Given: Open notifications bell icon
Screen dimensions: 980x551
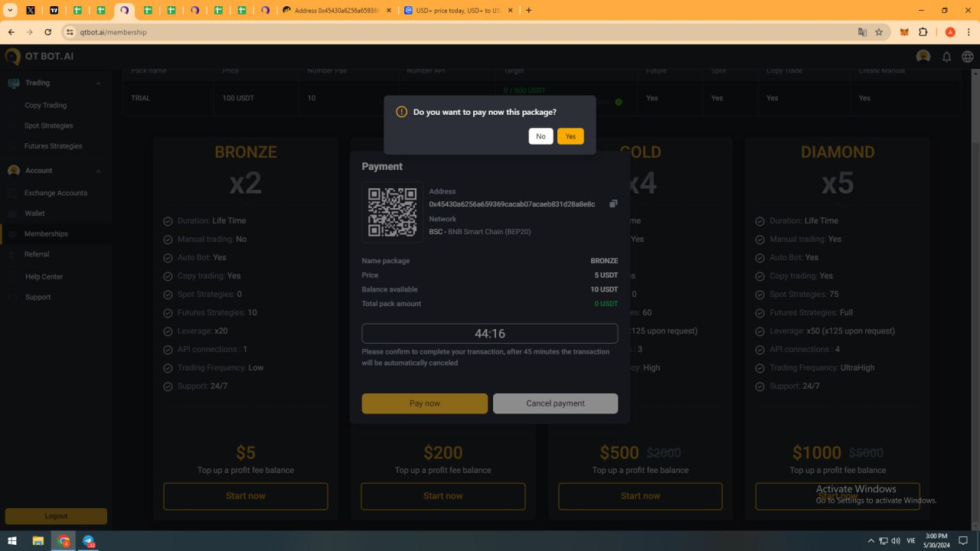Looking at the screenshot, I should click(x=947, y=57).
